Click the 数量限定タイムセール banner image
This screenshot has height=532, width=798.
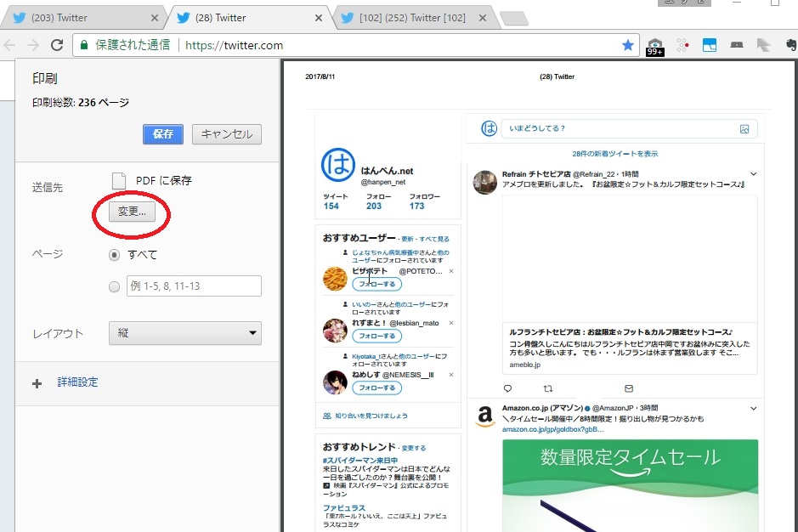pos(630,485)
